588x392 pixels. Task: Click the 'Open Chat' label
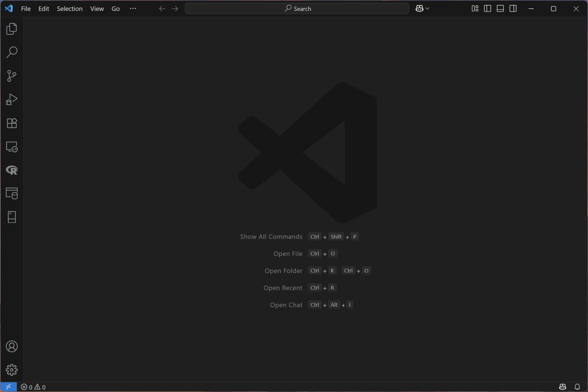pyautogui.click(x=286, y=305)
